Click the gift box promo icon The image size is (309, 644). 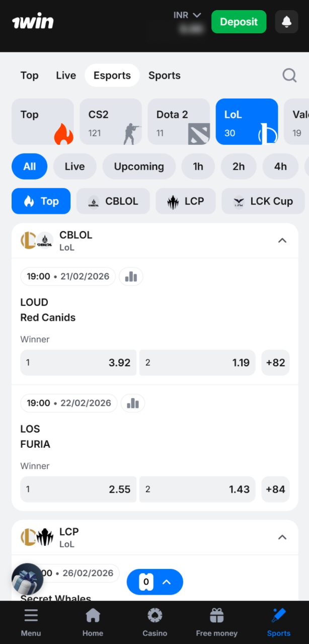tap(27, 579)
